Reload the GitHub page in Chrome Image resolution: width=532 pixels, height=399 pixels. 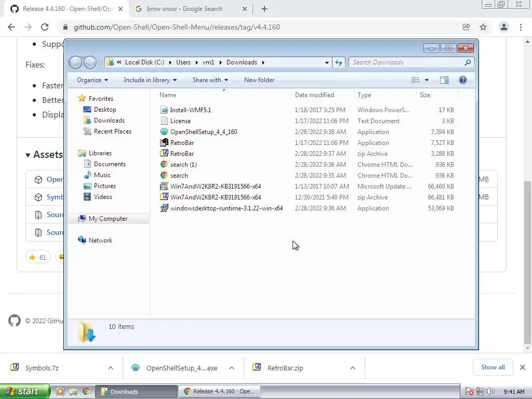pyautogui.click(x=45, y=27)
